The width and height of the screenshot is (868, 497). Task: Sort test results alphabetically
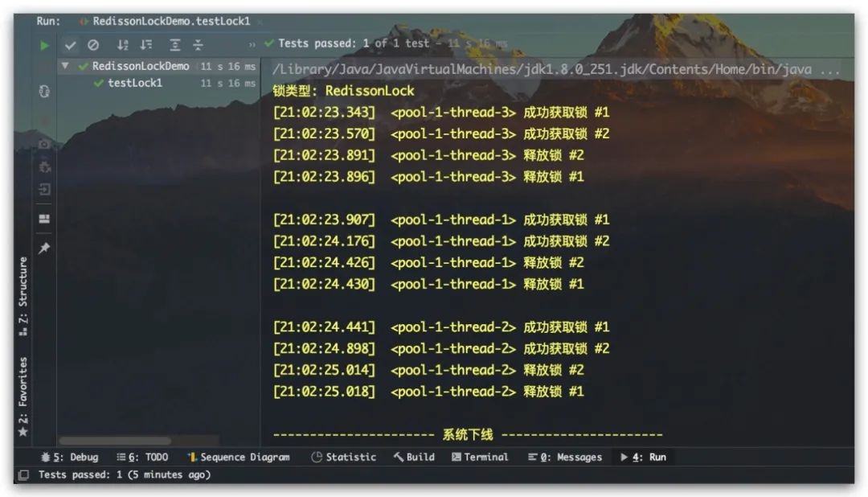[122, 45]
